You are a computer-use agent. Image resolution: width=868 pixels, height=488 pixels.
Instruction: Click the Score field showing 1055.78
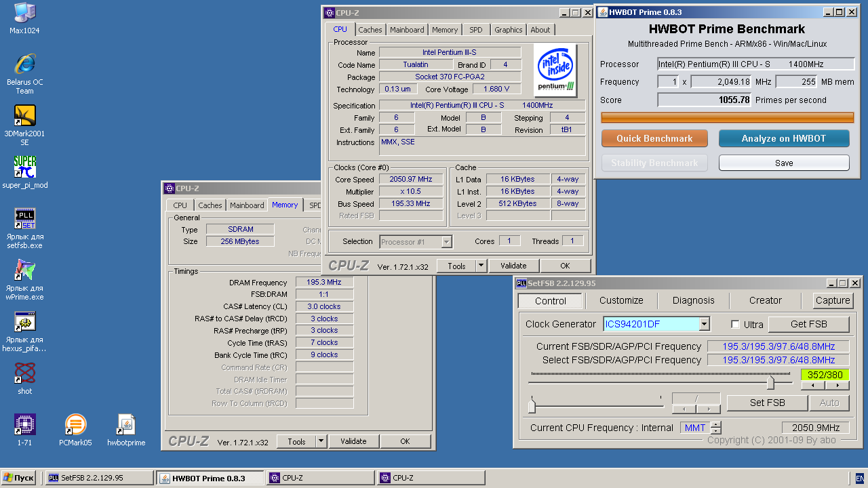[x=705, y=100]
